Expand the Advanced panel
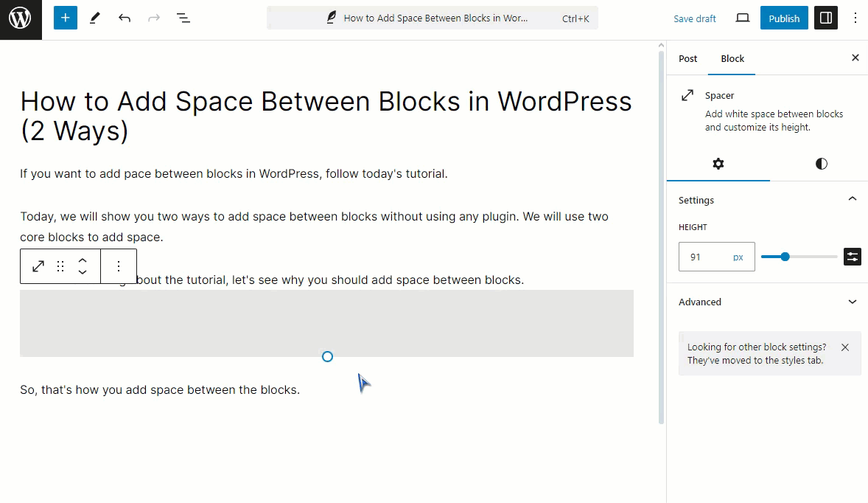 pos(767,302)
